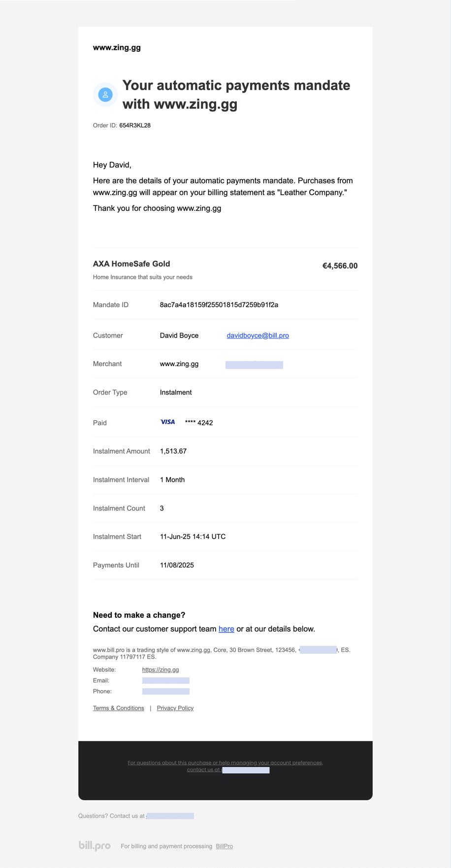Viewport: 451px width, 868px height.
Task: Click Company 11797117 ES. text
Action: pyautogui.click(x=125, y=657)
